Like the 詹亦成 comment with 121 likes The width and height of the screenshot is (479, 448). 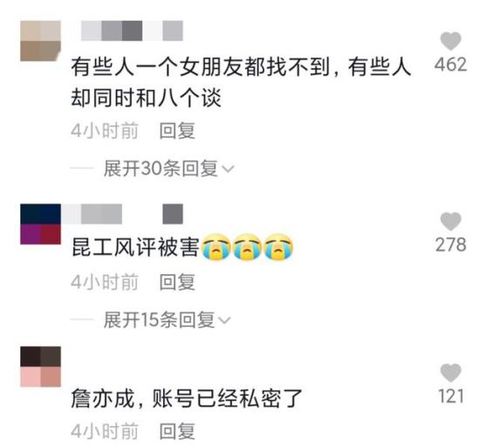pyautogui.click(x=450, y=373)
